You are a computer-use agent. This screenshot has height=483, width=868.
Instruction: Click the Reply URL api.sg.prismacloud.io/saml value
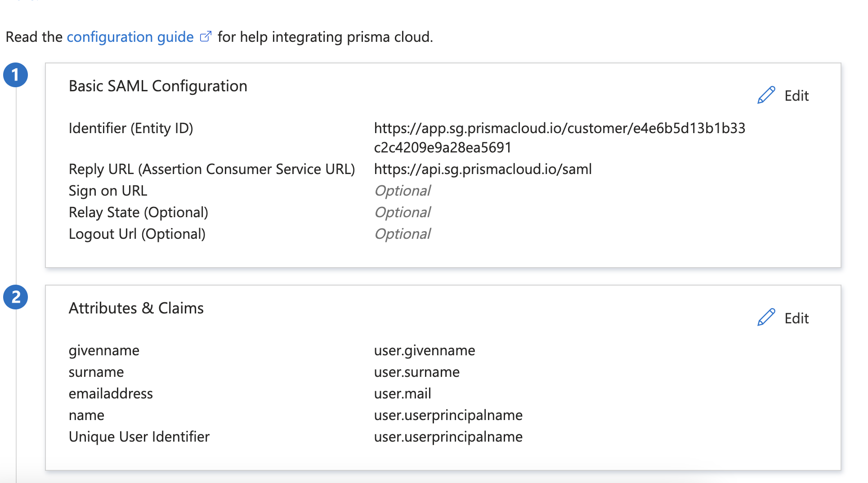click(483, 170)
